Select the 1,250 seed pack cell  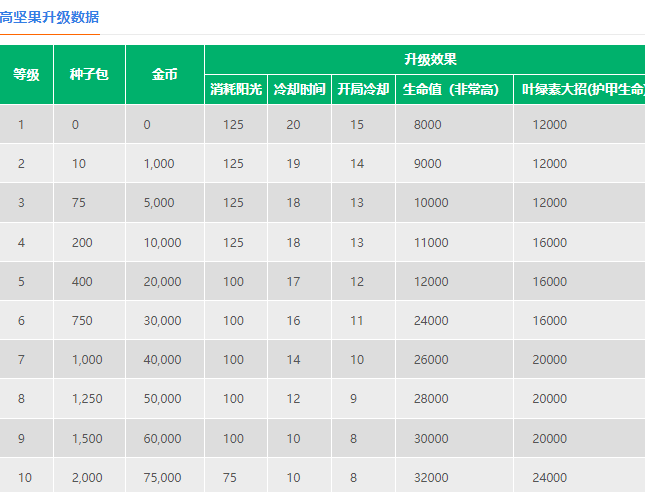[x=89, y=399]
